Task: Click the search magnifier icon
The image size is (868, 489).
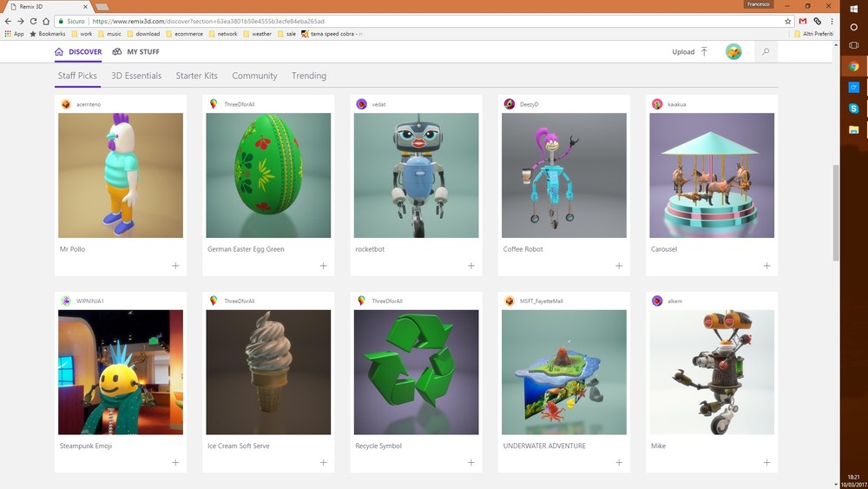Action: (765, 52)
